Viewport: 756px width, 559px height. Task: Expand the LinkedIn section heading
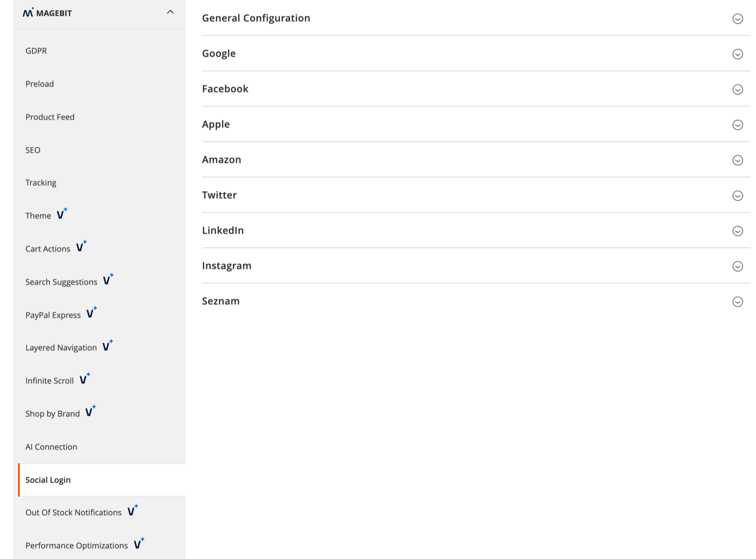(223, 231)
